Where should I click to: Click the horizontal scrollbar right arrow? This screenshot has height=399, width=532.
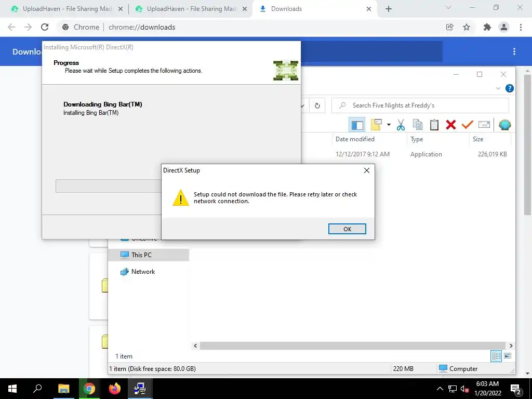pyautogui.click(x=511, y=345)
